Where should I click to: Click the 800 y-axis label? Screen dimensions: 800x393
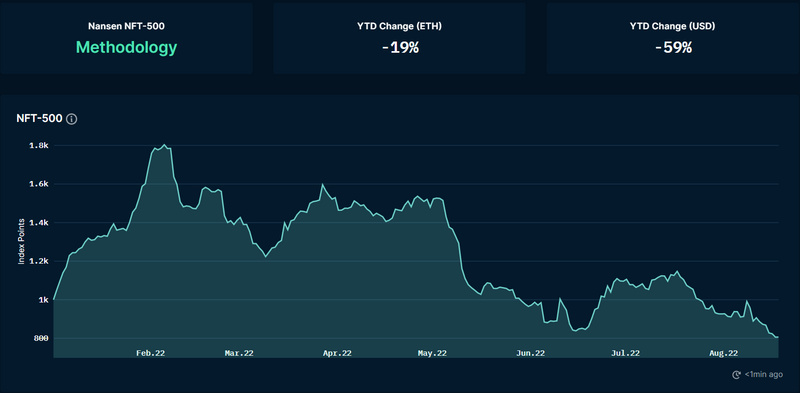coord(42,338)
